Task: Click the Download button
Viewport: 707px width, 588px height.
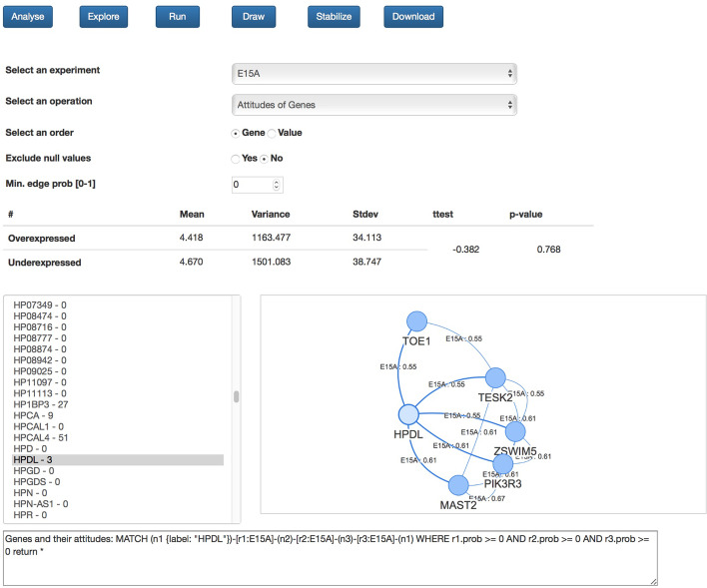Action: [412, 17]
